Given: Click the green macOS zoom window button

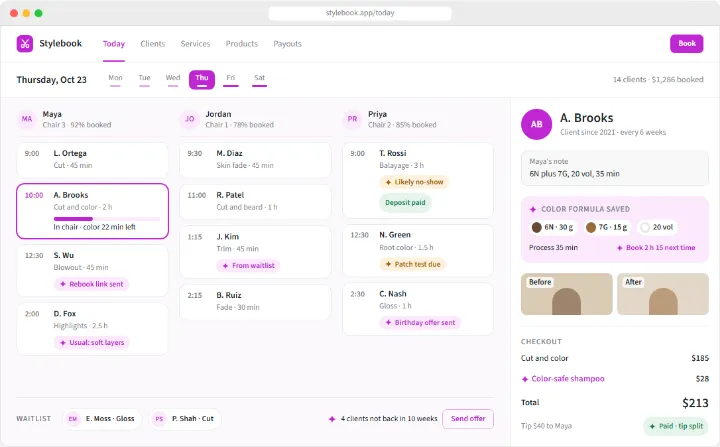Looking at the screenshot, I should point(39,13).
